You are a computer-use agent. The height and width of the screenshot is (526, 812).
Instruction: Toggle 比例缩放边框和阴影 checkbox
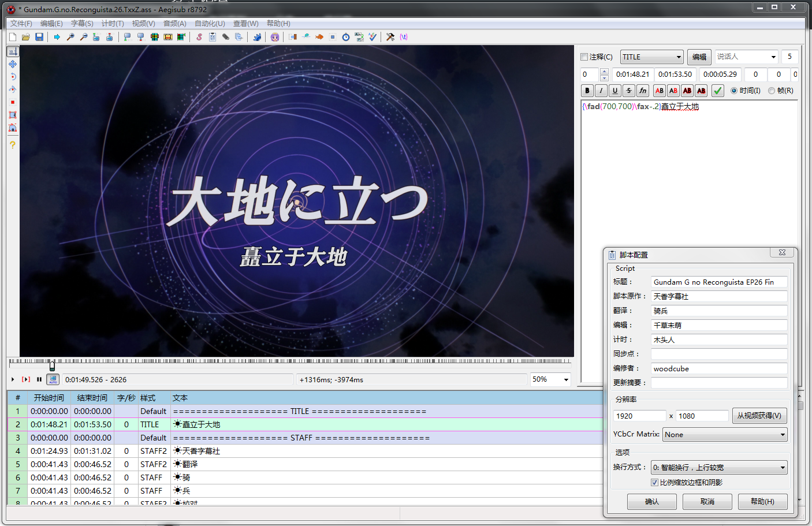[x=654, y=483]
